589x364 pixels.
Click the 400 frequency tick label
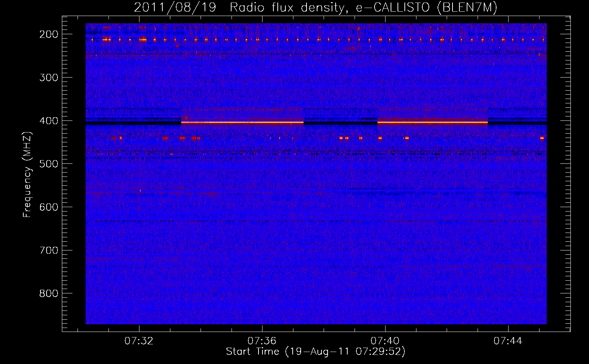pos(49,121)
